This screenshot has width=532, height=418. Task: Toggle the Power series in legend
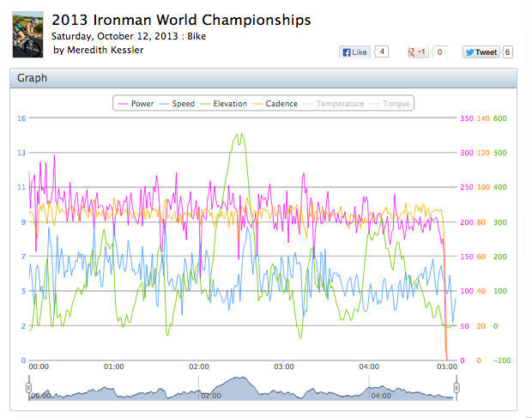coord(136,104)
